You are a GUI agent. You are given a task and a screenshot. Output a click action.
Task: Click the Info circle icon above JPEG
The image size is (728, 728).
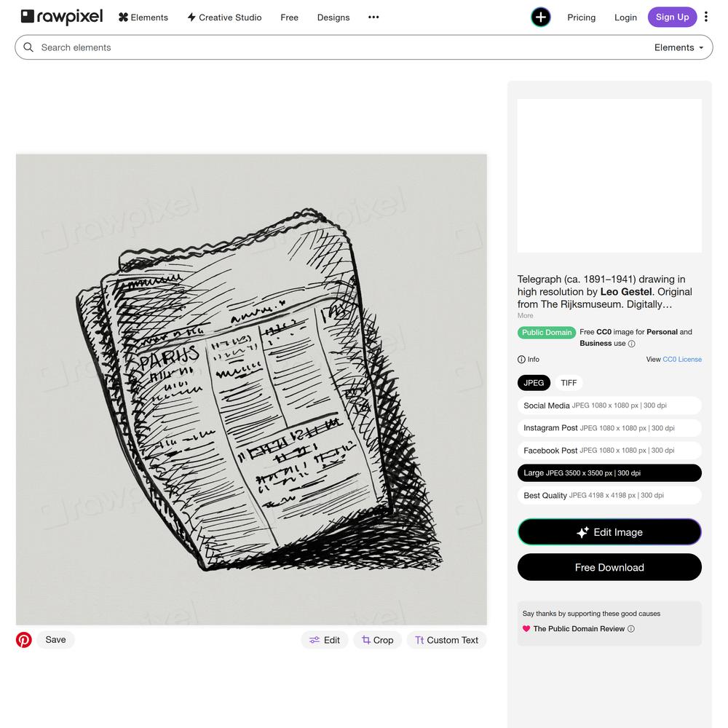click(x=521, y=360)
